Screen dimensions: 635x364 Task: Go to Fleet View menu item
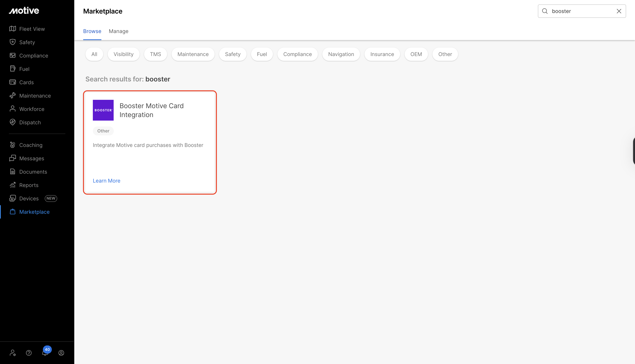click(x=32, y=29)
